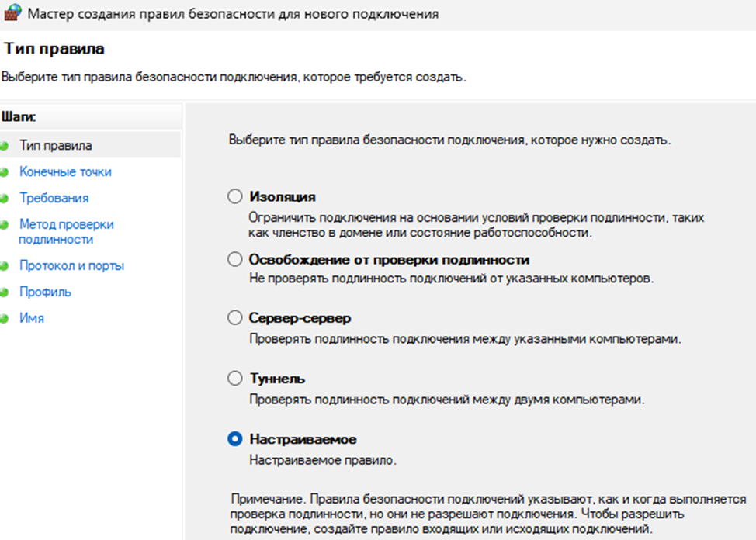The image size is (756, 540).
Task: Select the Настраиваемое rule option
Action: coord(234,438)
